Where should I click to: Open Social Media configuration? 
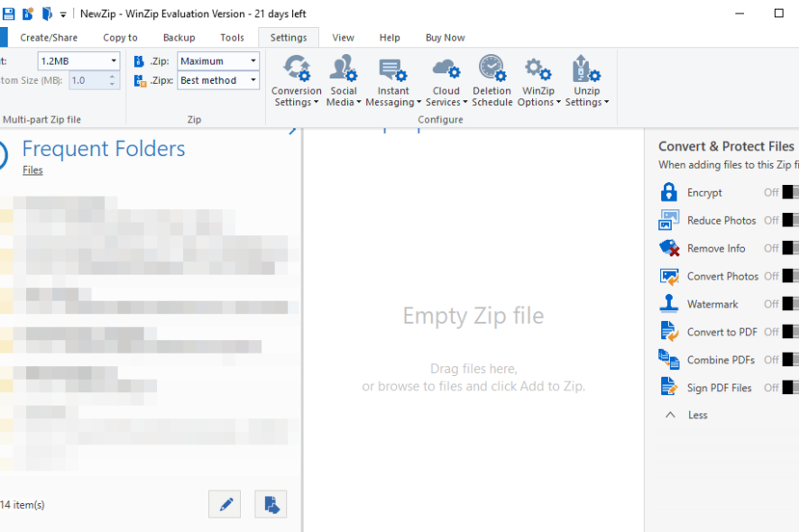click(x=344, y=81)
